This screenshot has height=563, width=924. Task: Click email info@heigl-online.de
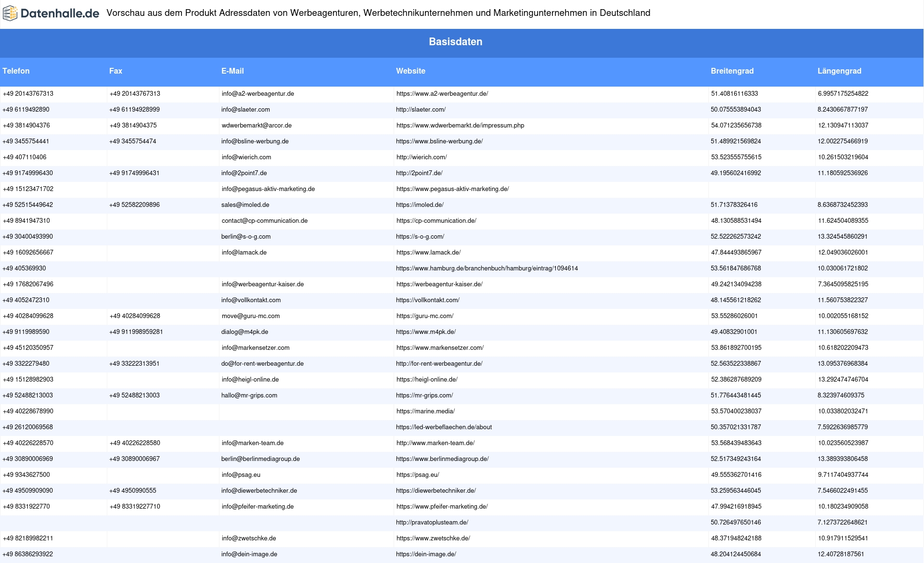click(250, 380)
